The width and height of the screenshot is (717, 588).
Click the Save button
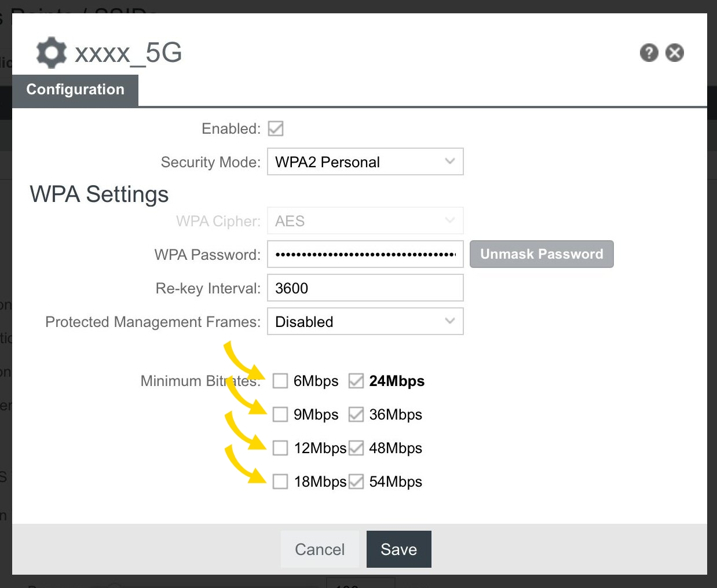[398, 549]
